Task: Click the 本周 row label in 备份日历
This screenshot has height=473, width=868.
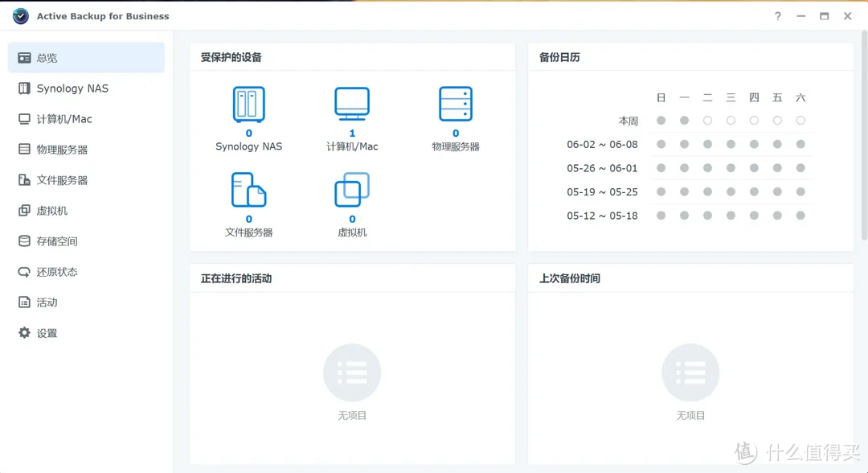Action: tap(629, 120)
